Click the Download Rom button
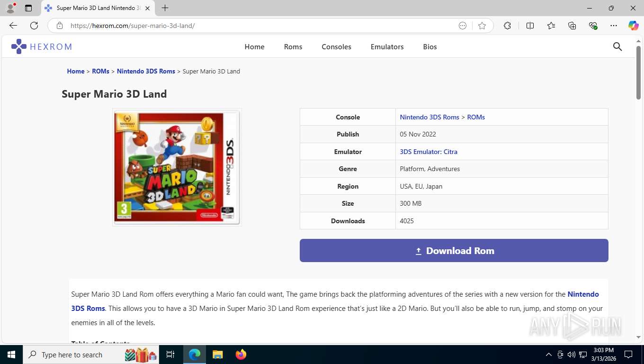Screen dimensions: 644x364 pos(454,251)
